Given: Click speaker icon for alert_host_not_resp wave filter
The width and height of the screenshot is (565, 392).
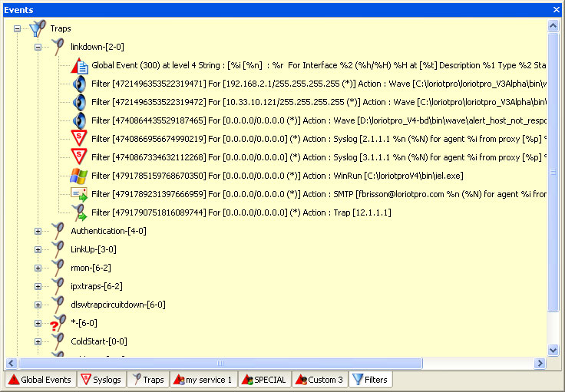Looking at the screenshot, I should [79, 120].
